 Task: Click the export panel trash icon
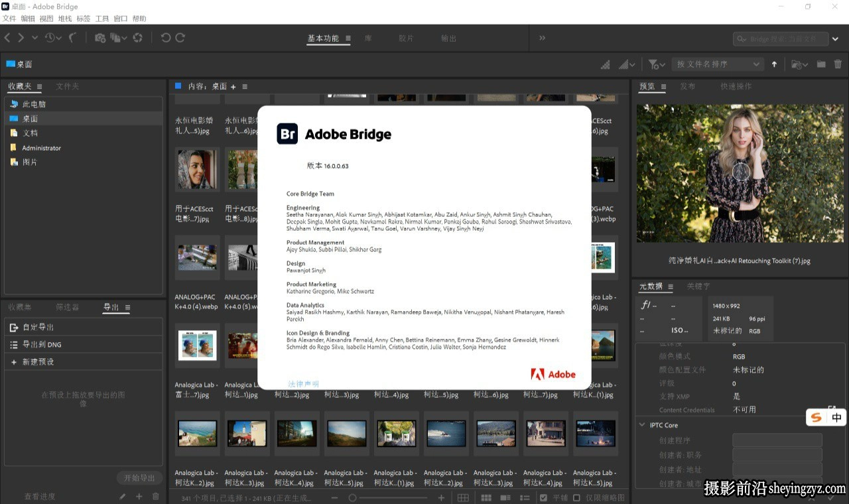[156, 496]
